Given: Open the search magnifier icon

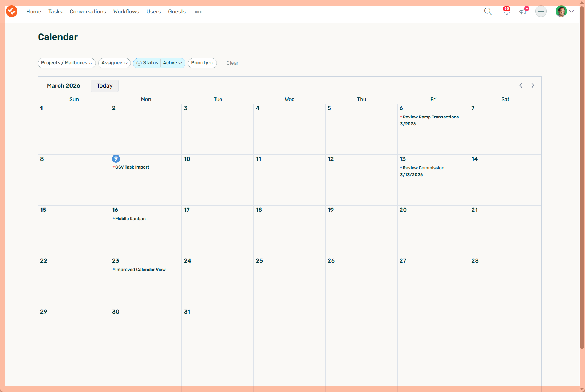Looking at the screenshot, I should pos(488,12).
